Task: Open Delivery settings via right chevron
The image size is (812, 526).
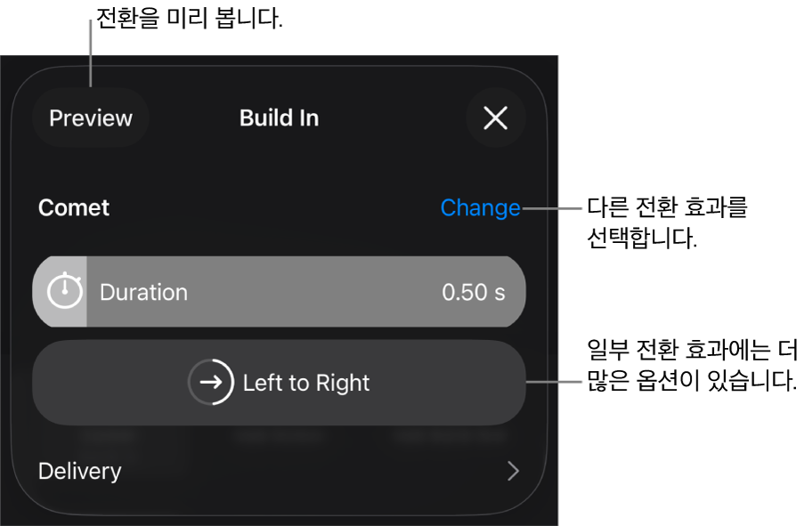Action: coord(513,471)
